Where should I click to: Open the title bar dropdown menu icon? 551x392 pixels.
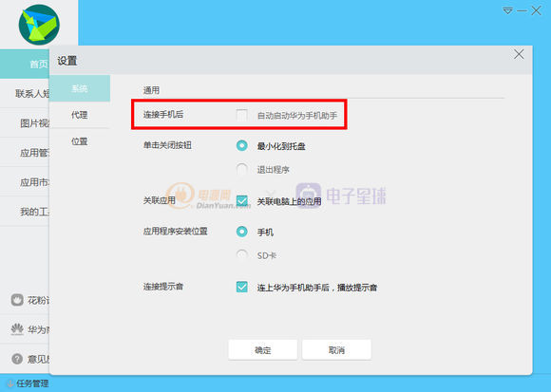coord(507,10)
